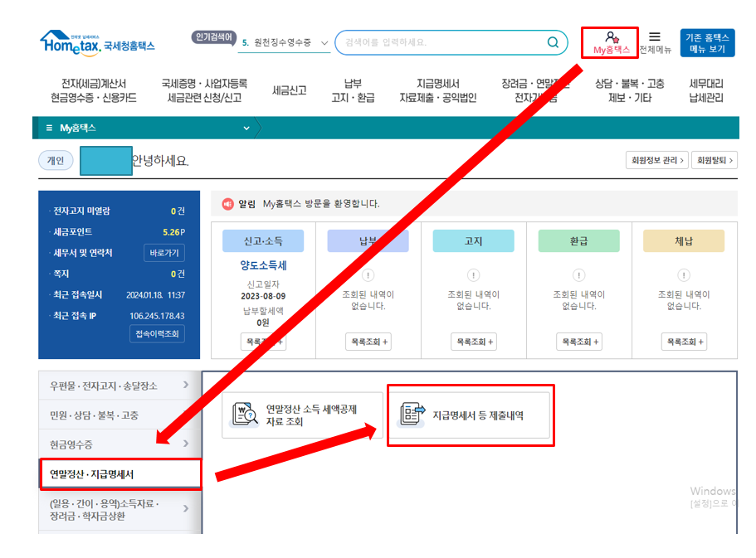The width and height of the screenshot is (756, 558).
Task: Select the 세금신고 menu
Action: (290, 88)
